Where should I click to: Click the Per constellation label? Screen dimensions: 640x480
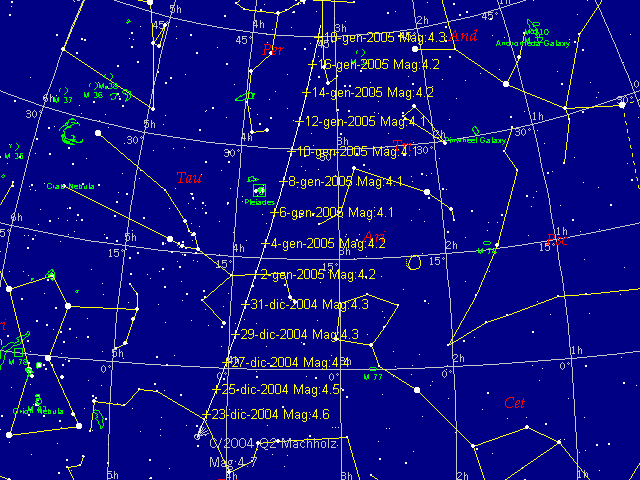(x=272, y=49)
